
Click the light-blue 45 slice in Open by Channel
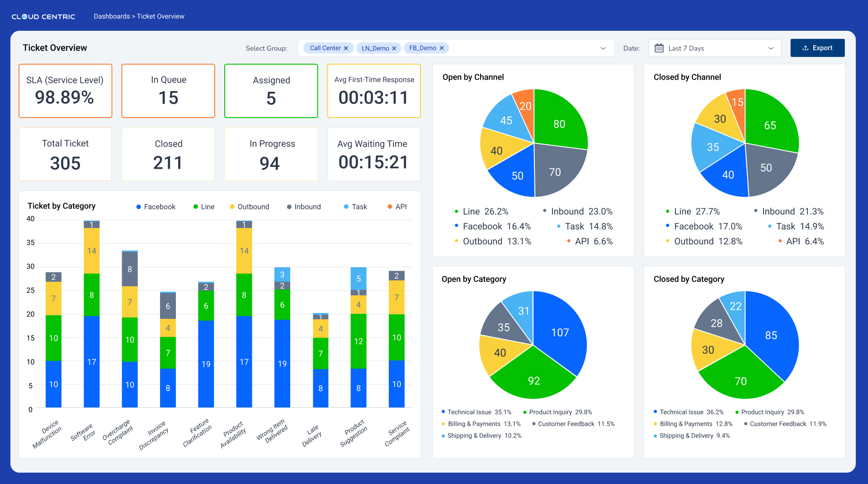(x=506, y=120)
